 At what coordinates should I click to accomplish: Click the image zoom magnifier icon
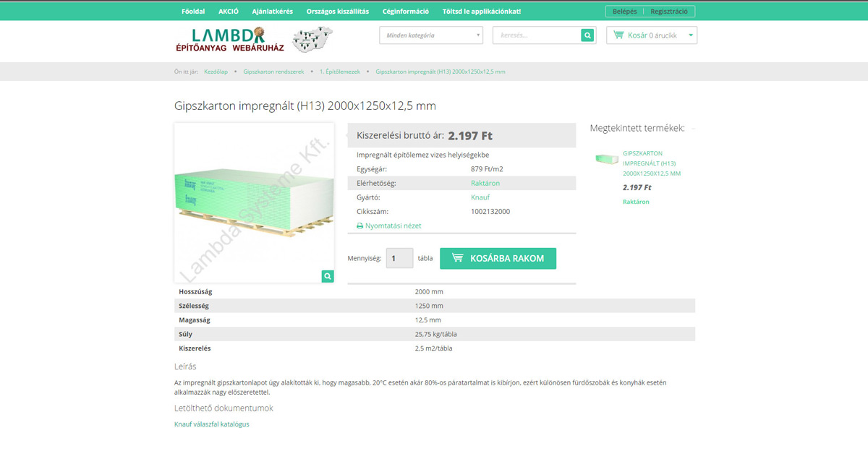[x=328, y=276]
